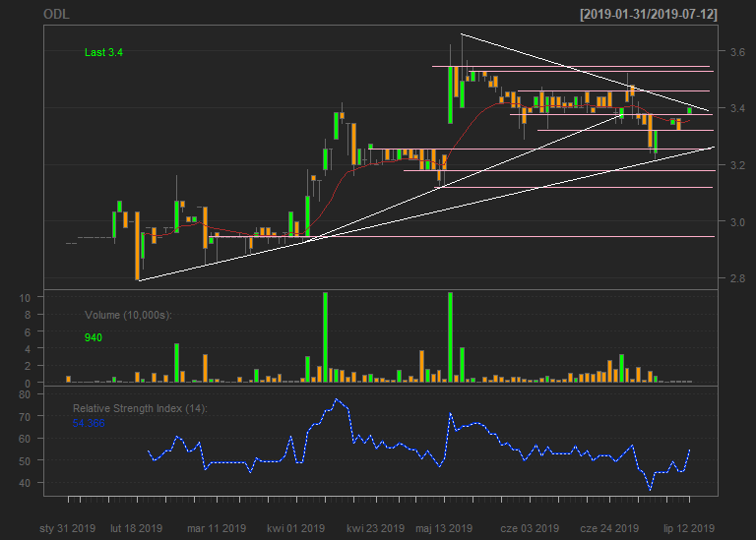The height and width of the screenshot is (540, 756).
Task: Click the volume axis label 10
Action: 25,298
